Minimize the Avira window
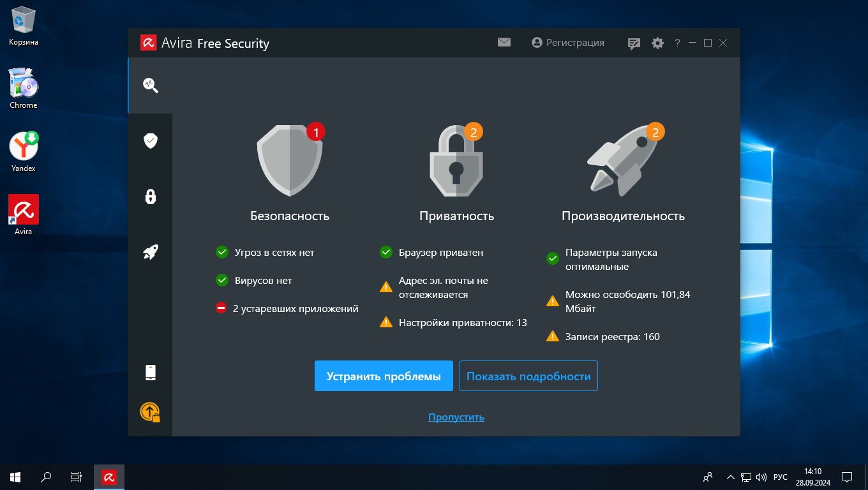The width and height of the screenshot is (868, 490). (x=692, y=43)
